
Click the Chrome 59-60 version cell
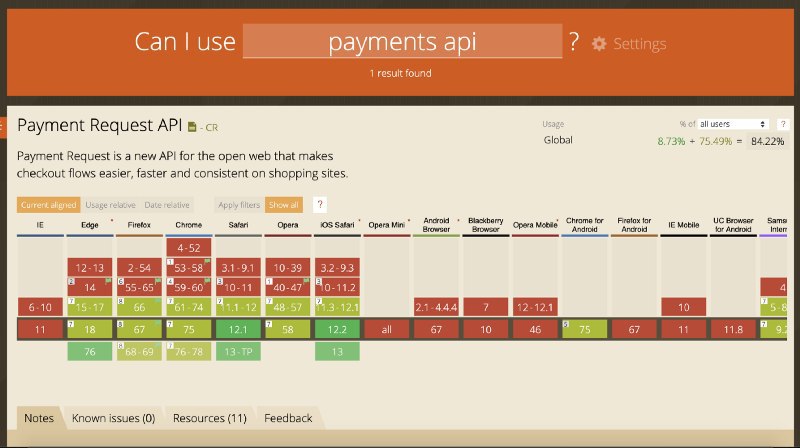[189, 287]
